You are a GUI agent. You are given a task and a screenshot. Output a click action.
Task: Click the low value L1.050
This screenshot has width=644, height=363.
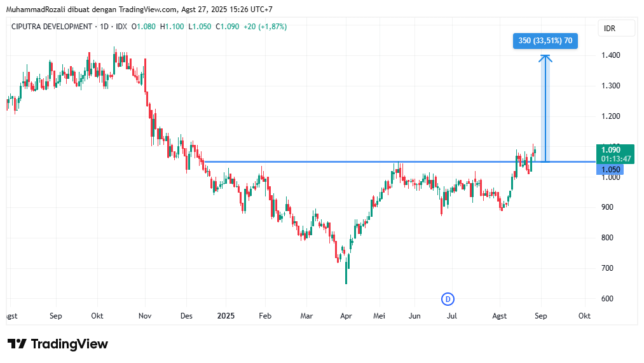click(200, 27)
